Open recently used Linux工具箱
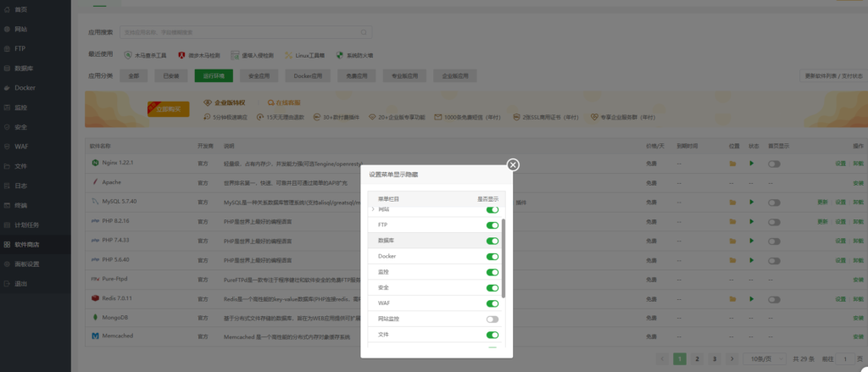 point(304,55)
